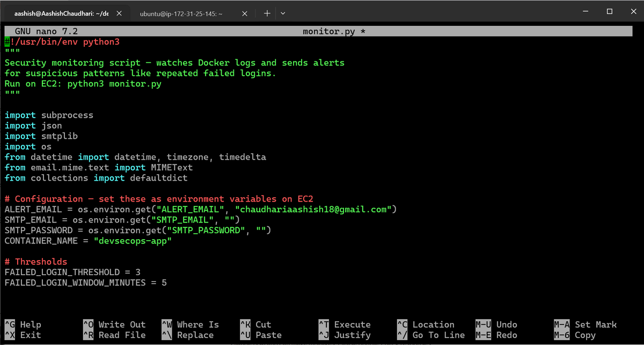Click the ^/ Go To Line shortcut
Image resolution: width=644 pixels, height=345 pixels.
click(x=431, y=335)
